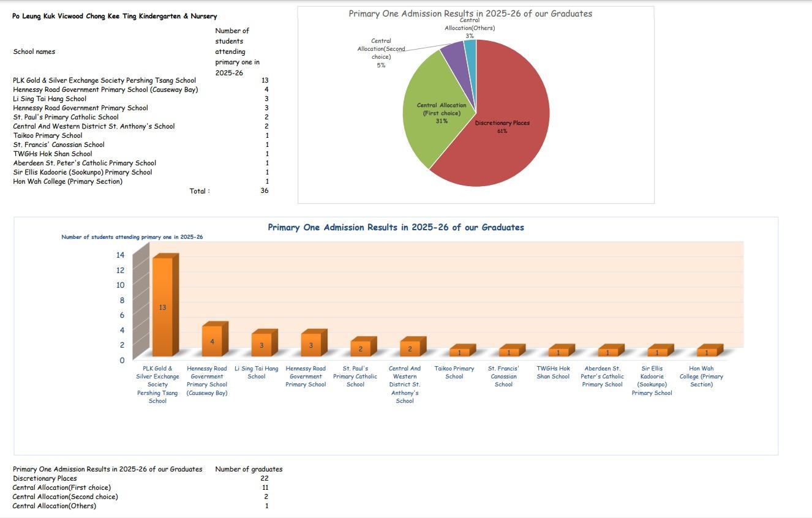
Task: Click the tallest bar labeled 13
Action: pyautogui.click(x=165, y=304)
